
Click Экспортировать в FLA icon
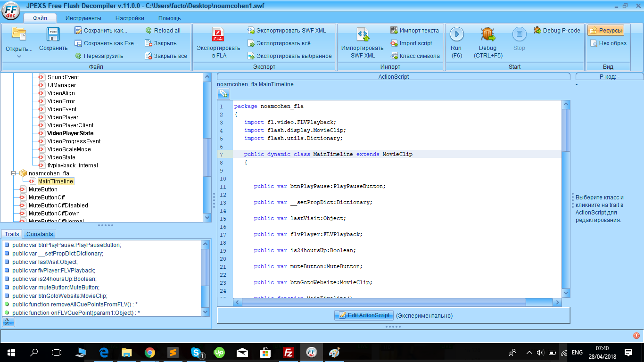(x=218, y=34)
